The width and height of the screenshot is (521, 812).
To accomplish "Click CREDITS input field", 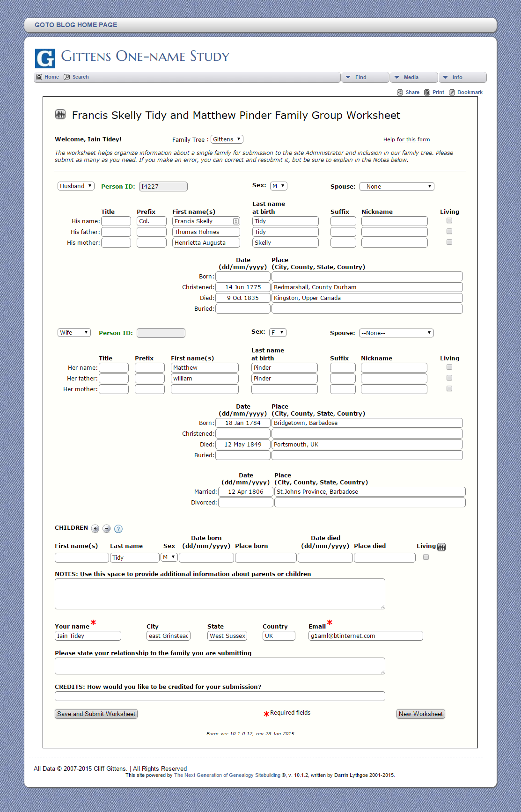I will pyautogui.click(x=220, y=696).
